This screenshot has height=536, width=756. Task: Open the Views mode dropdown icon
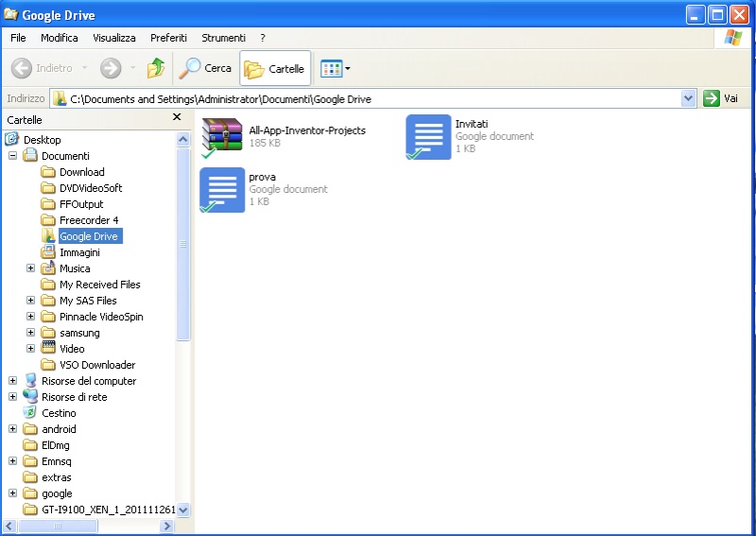click(335, 68)
